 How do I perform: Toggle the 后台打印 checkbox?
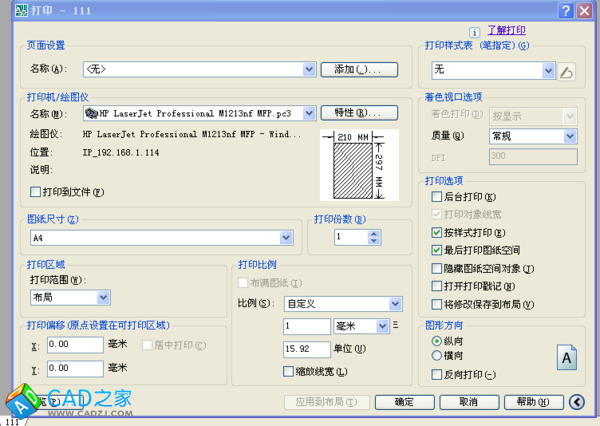point(436,199)
